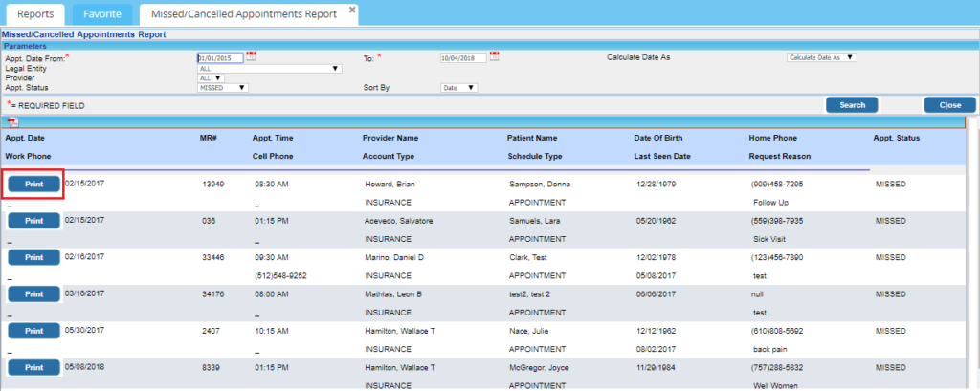980x391 pixels.
Task: Open the Sort By dropdown
Action: tap(458, 88)
